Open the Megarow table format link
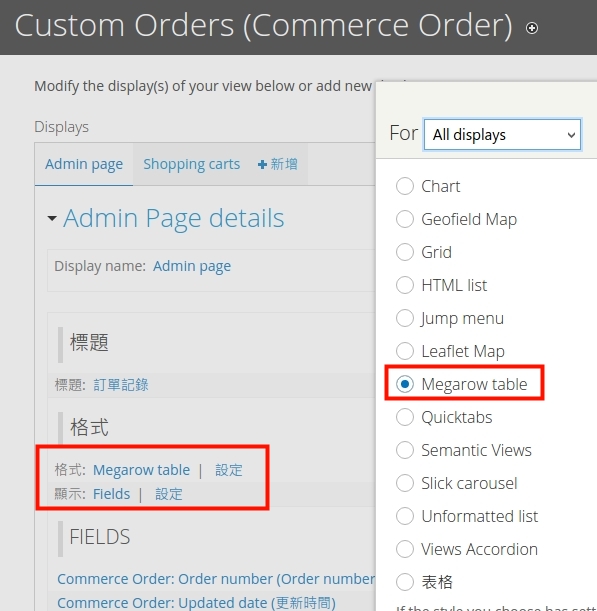597x611 pixels. pos(141,470)
